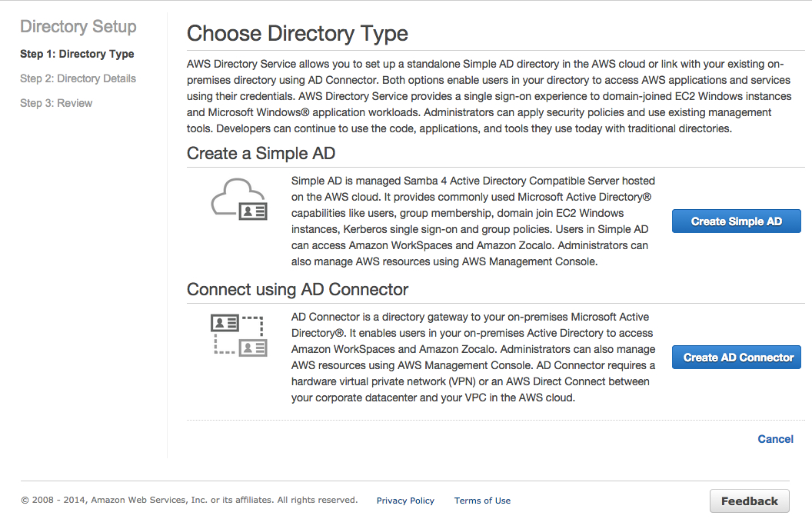Click the Create AD Connector button
The height and width of the screenshot is (519, 812).
click(736, 357)
